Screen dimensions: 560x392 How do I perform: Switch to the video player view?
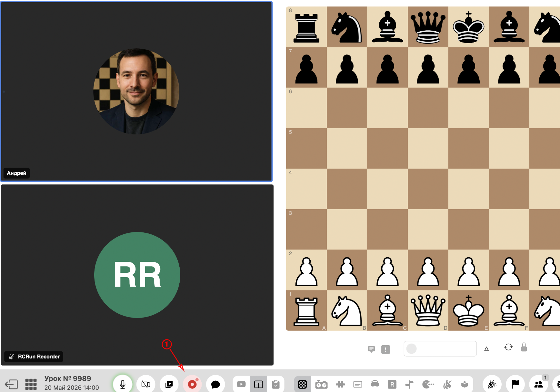pos(241,384)
